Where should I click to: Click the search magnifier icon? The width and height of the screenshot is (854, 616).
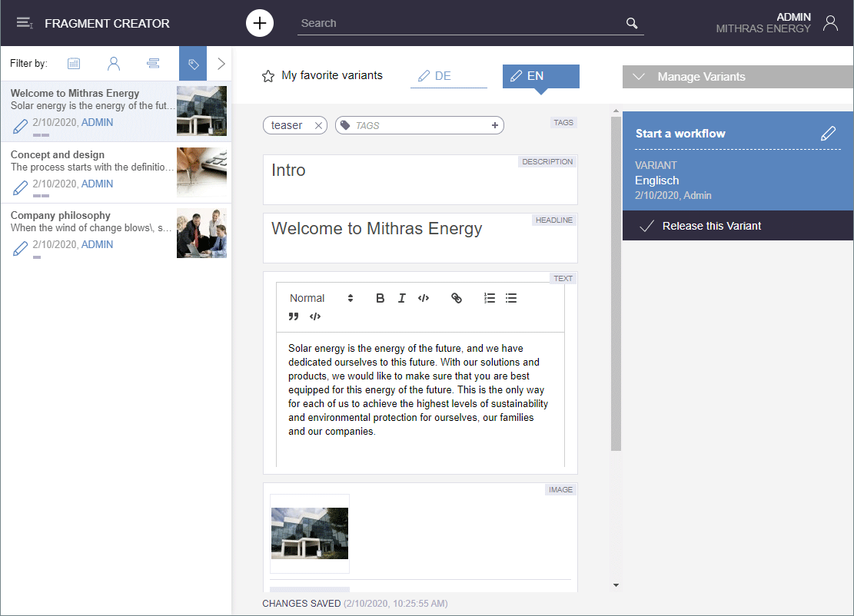tap(632, 23)
